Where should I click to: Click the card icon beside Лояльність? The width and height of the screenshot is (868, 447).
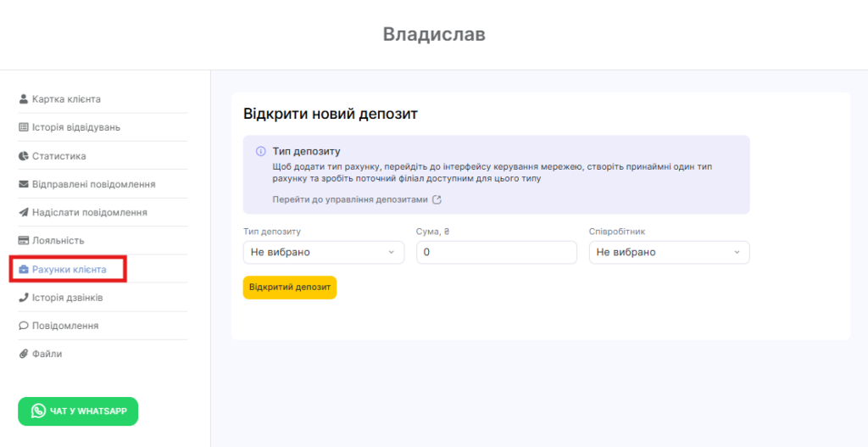click(24, 241)
